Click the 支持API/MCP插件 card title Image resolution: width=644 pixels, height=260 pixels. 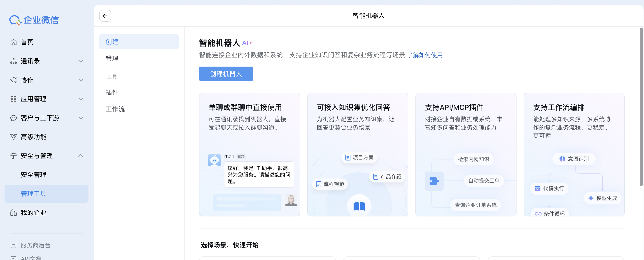pyautogui.click(x=454, y=107)
